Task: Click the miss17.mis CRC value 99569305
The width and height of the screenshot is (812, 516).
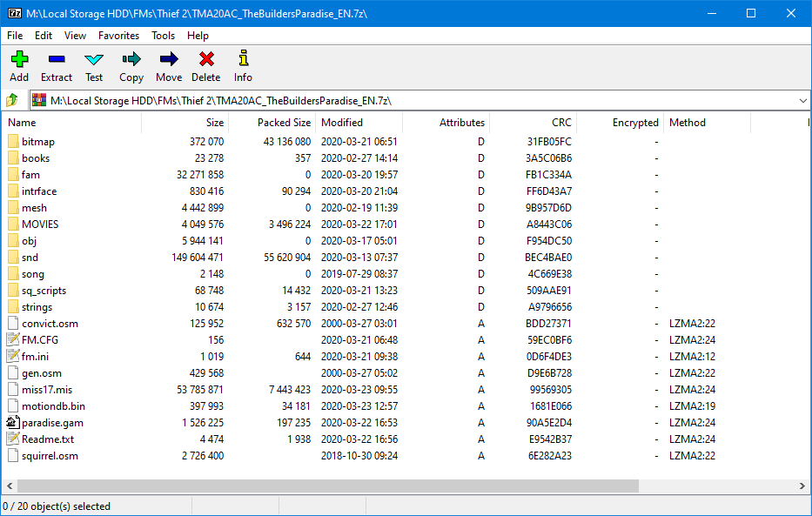Action: (551, 390)
